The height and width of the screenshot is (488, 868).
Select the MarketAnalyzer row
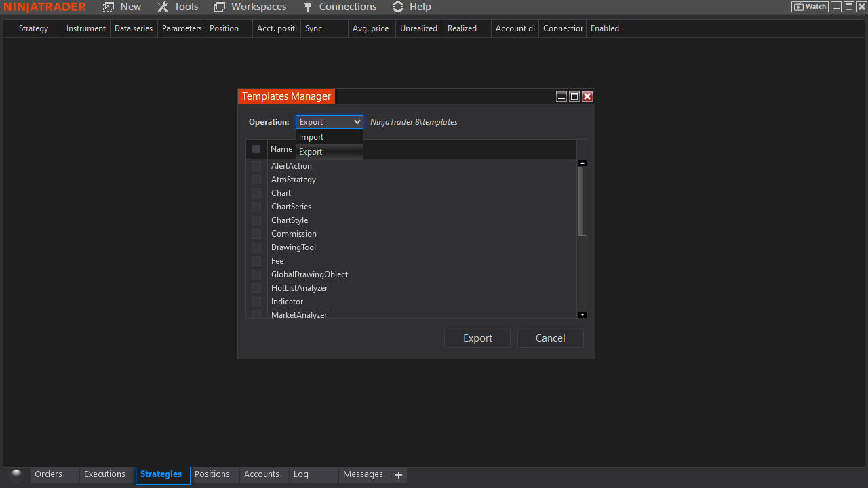click(412, 314)
